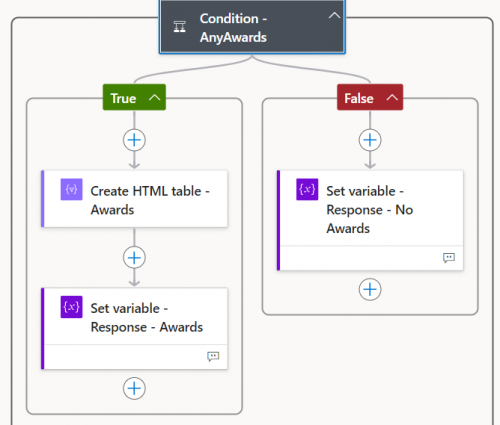Screen dimensions: 500x425
Task: Open comment on Set variable - Response - Awards
Action: pyautogui.click(x=213, y=356)
